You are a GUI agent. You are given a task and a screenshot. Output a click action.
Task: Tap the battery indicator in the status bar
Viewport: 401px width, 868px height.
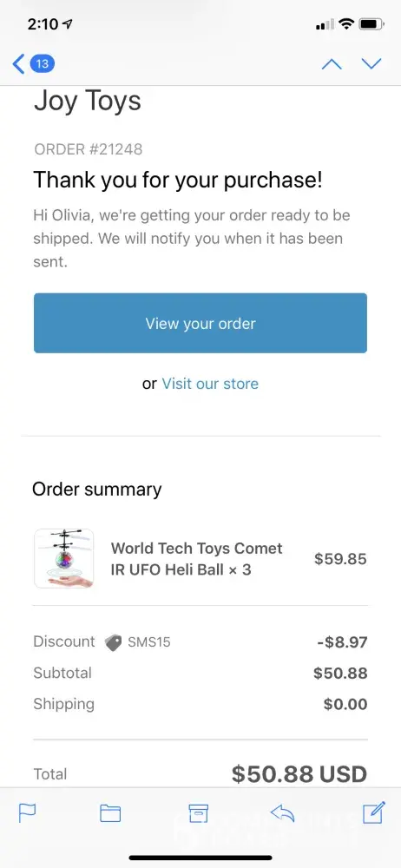(x=371, y=23)
